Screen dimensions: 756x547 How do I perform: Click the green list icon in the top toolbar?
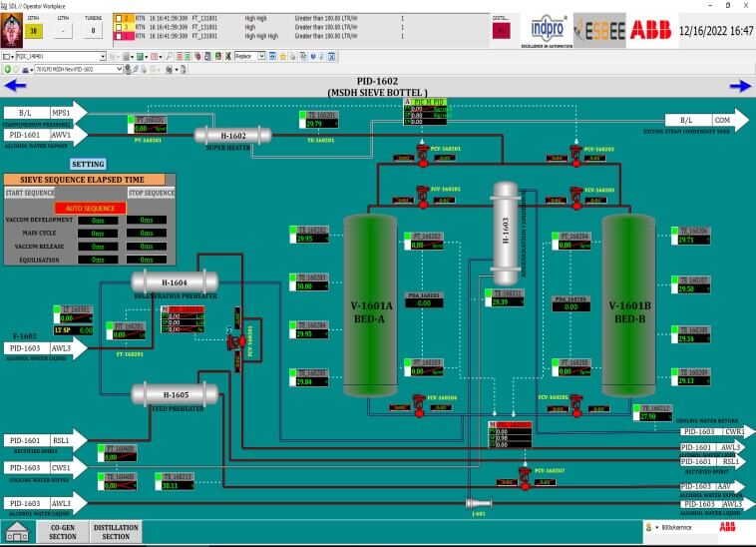click(x=188, y=57)
